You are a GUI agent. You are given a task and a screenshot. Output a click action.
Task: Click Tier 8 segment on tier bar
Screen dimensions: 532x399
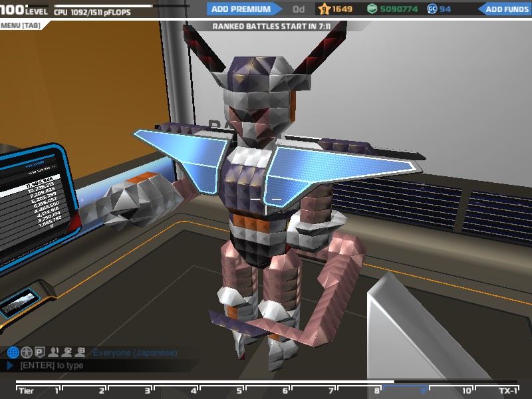[359, 390]
